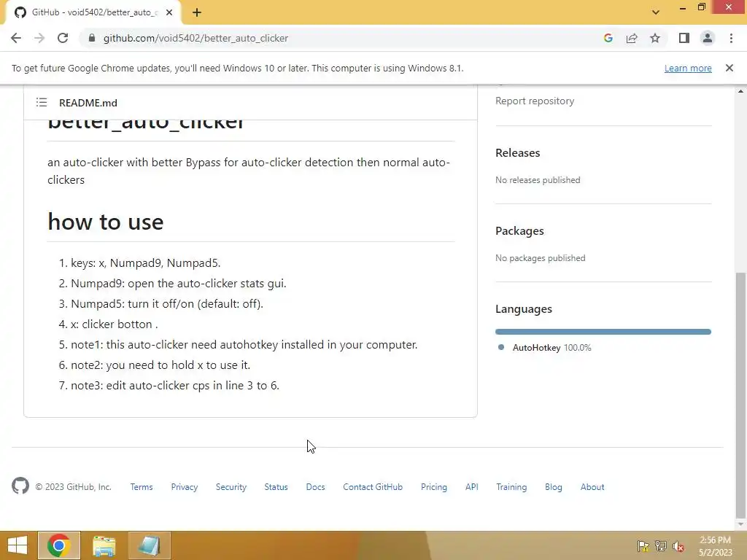Open the notepad-like taskbar app

(x=149, y=545)
